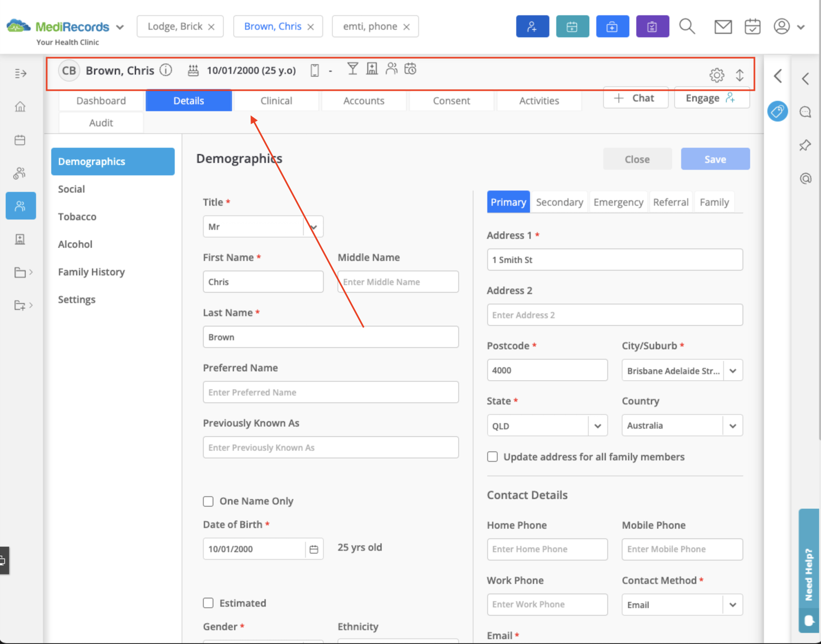
Task: Click the building icon in patient banner
Action: tap(372, 69)
